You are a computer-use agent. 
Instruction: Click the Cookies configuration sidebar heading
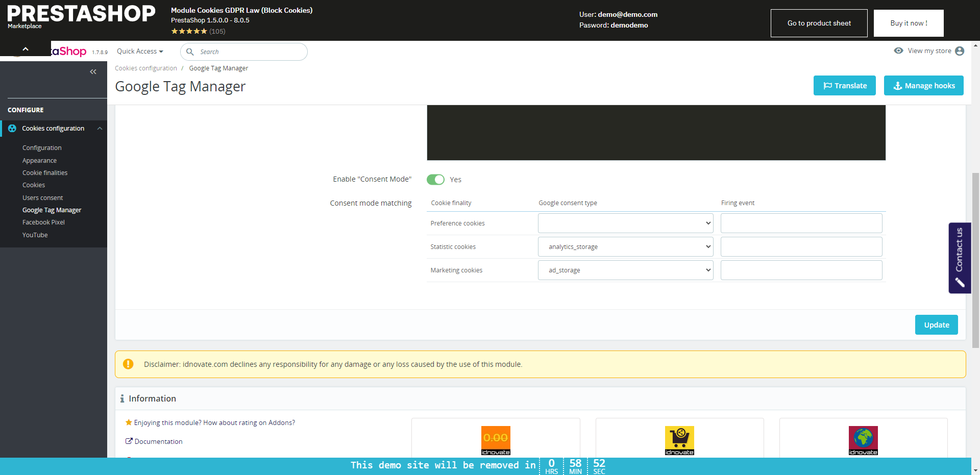coord(53,129)
